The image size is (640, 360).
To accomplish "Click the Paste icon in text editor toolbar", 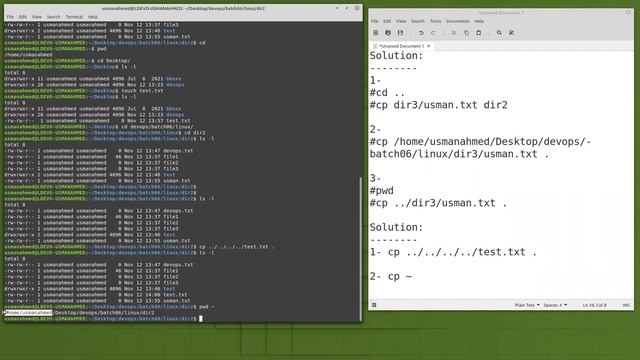I will click(x=478, y=33).
